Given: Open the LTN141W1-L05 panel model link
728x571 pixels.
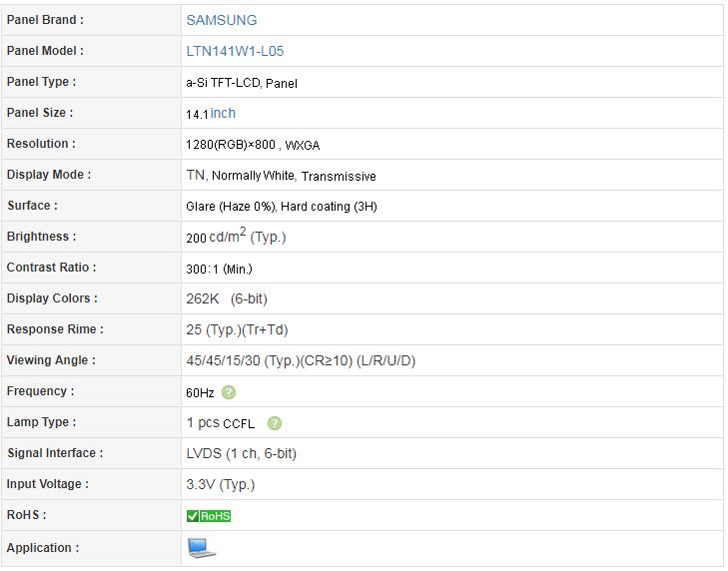Looking at the screenshot, I should tap(235, 51).
